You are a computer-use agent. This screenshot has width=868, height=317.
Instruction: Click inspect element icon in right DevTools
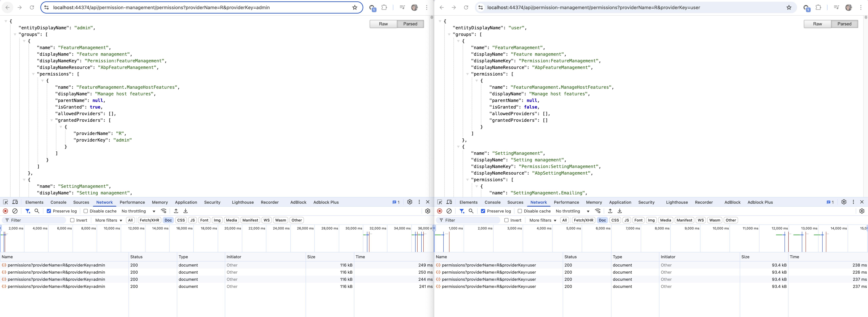(x=440, y=202)
